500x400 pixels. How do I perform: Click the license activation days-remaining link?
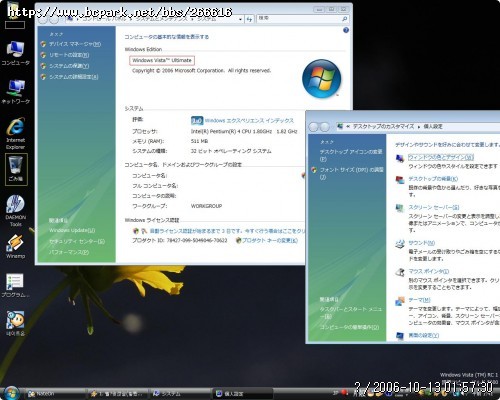(227, 231)
